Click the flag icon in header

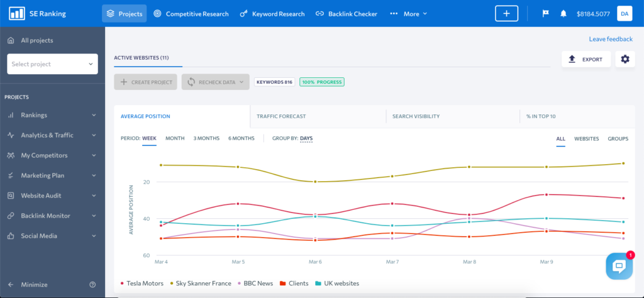tap(545, 14)
